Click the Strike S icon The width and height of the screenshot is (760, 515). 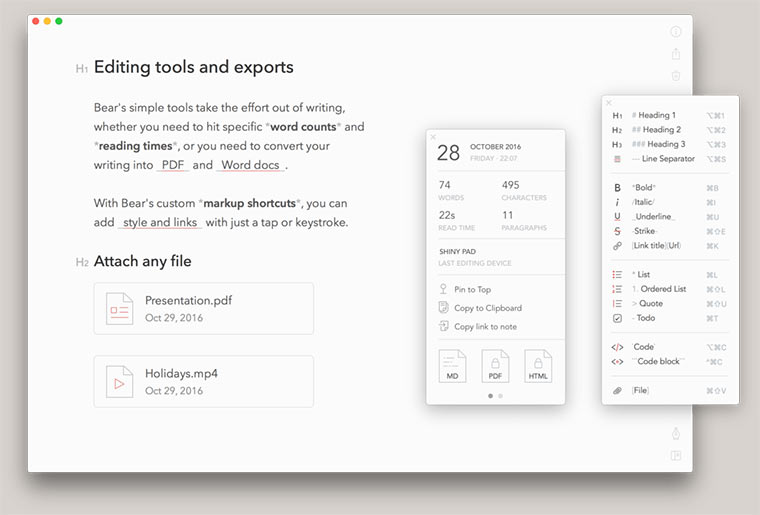pyautogui.click(x=617, y=231)
